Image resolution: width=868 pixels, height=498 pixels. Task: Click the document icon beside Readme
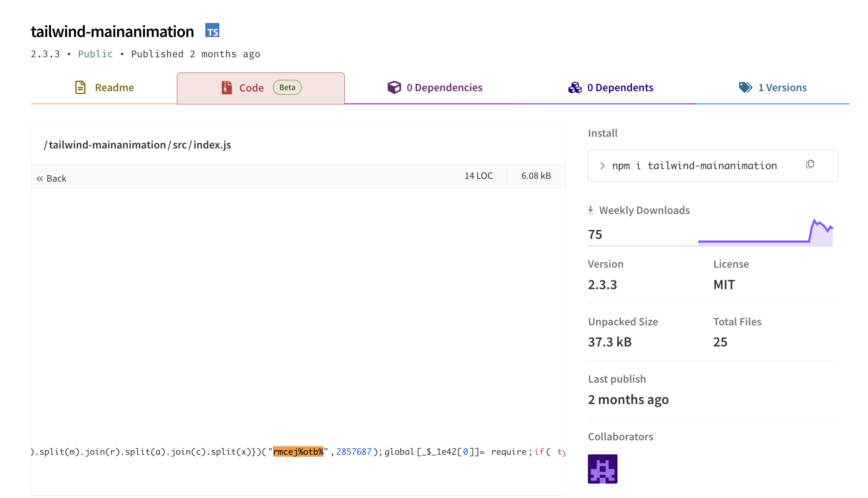pos(80,87)
